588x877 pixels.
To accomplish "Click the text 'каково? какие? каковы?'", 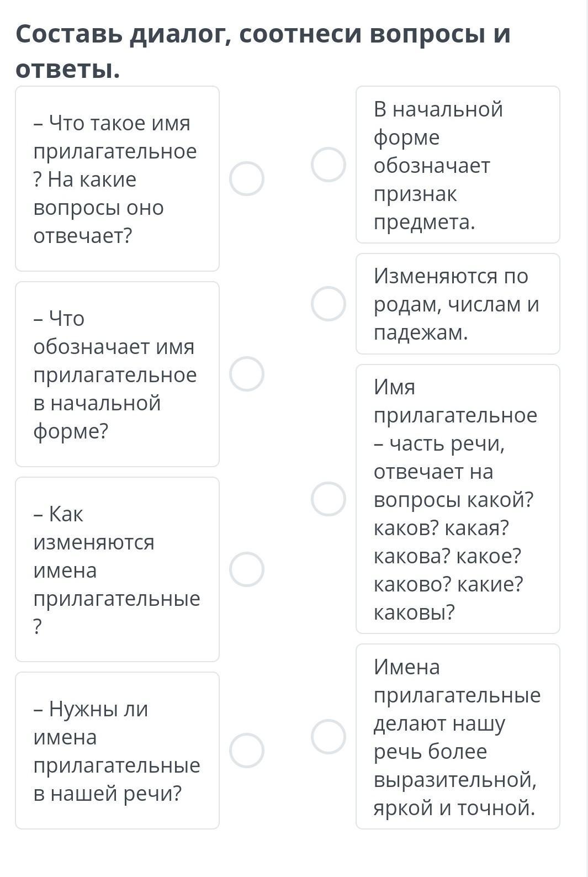I will coord(448,598).
